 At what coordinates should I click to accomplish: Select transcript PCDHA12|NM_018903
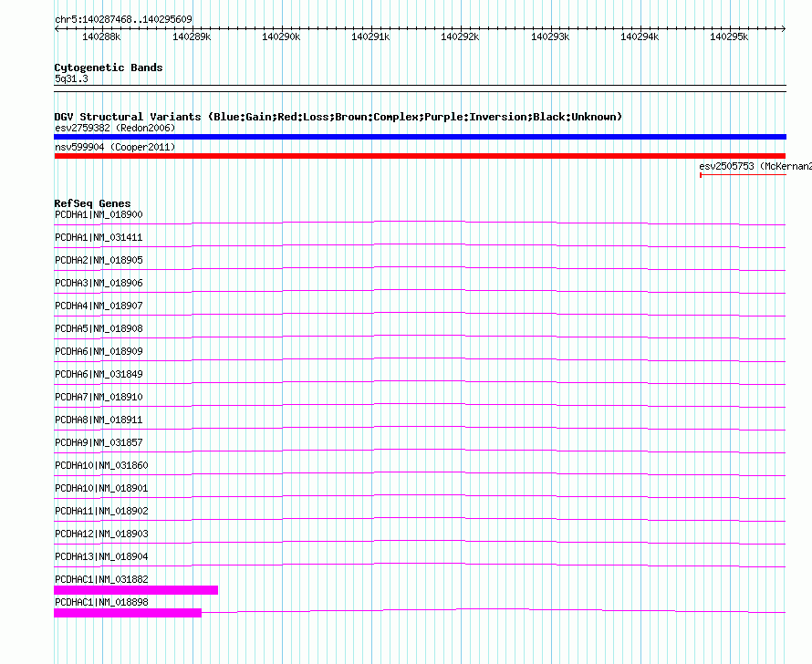101,534
